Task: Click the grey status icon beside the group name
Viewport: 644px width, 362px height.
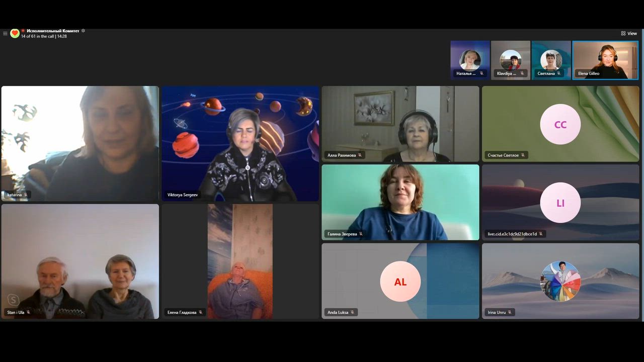Action: click(83, 31)
